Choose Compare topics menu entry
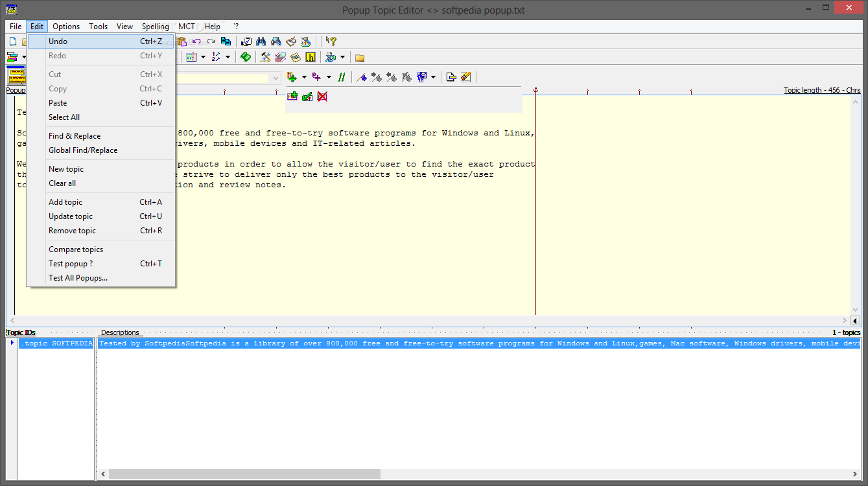This screenshot has width=868, height=486. coord(100,249)
